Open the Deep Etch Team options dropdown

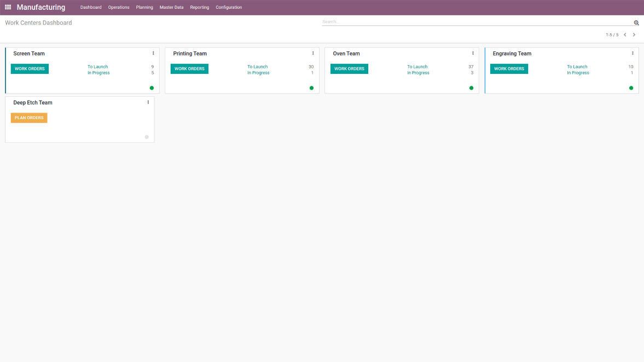(148, 102)
